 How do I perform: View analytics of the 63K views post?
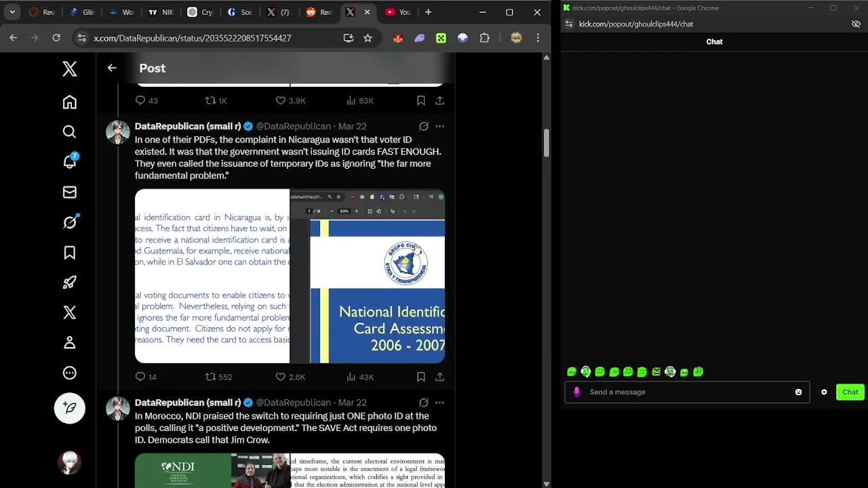pos(360,100)
